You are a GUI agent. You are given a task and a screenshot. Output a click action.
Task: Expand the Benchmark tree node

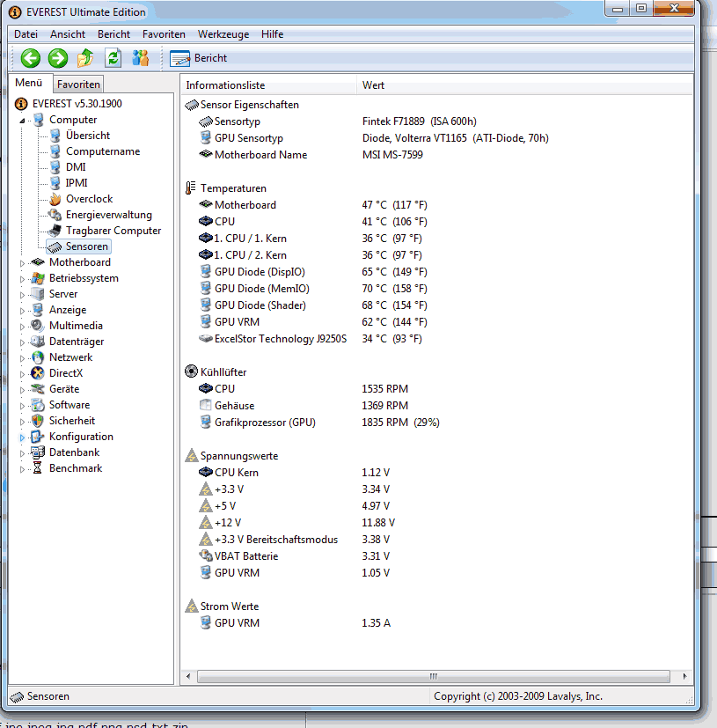22,469
